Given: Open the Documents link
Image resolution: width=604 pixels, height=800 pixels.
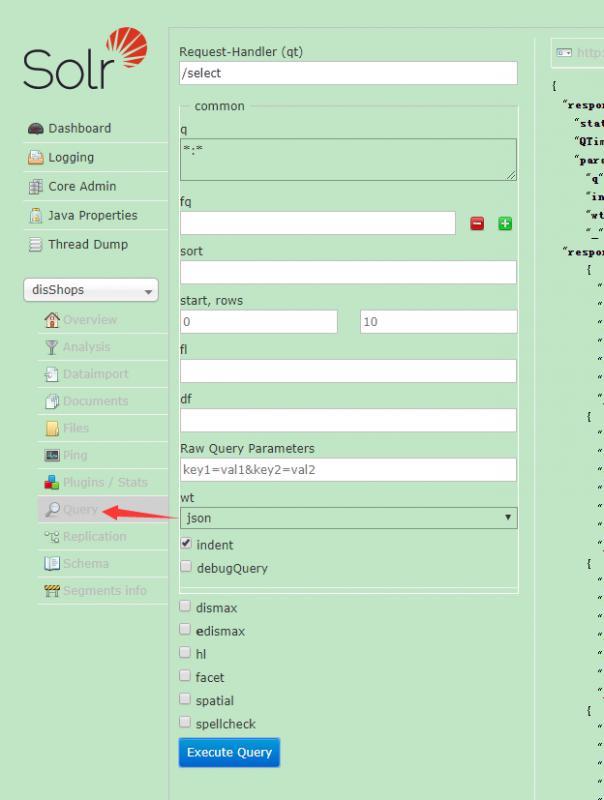Looking at the screenshot, I should [x=95, y=401].
